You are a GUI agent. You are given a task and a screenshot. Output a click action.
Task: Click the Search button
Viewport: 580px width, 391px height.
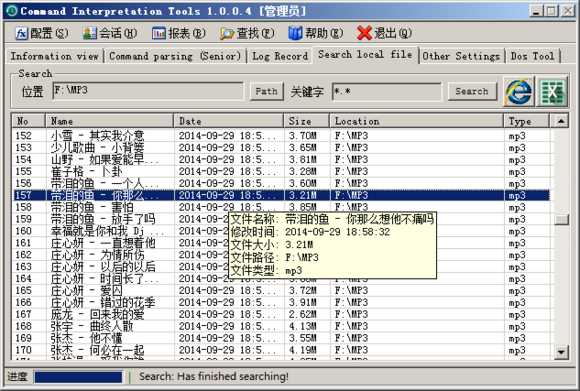click(x=472, y=91)
